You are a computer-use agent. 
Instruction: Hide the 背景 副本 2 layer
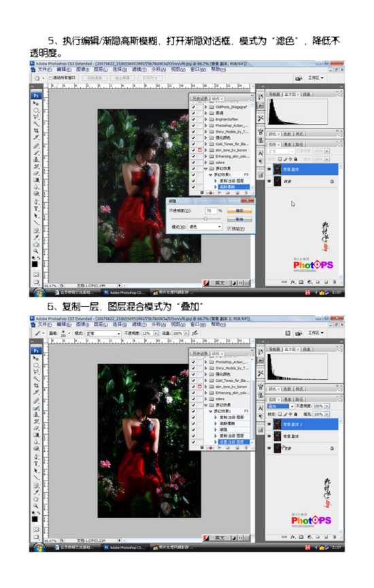click(269, 424)
